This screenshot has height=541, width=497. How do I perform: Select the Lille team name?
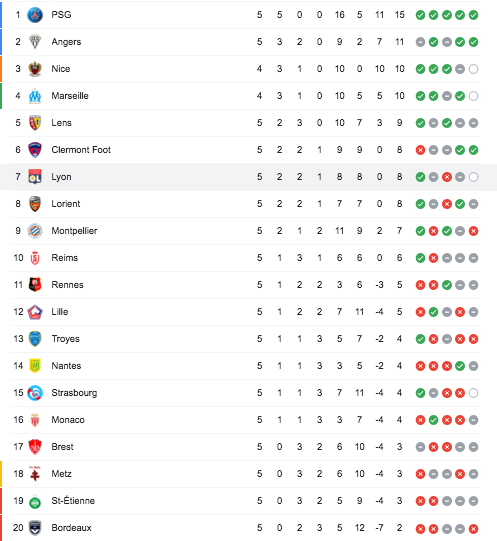pos(60,312)
